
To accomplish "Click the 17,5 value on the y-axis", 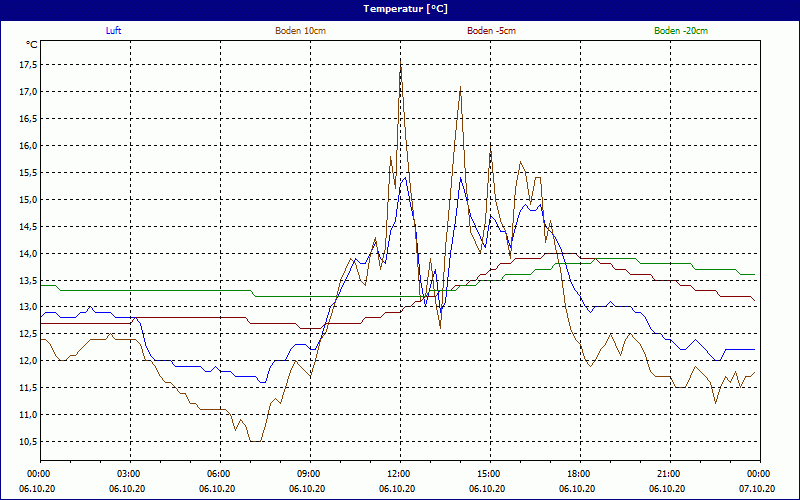I will tap(28, 65).
